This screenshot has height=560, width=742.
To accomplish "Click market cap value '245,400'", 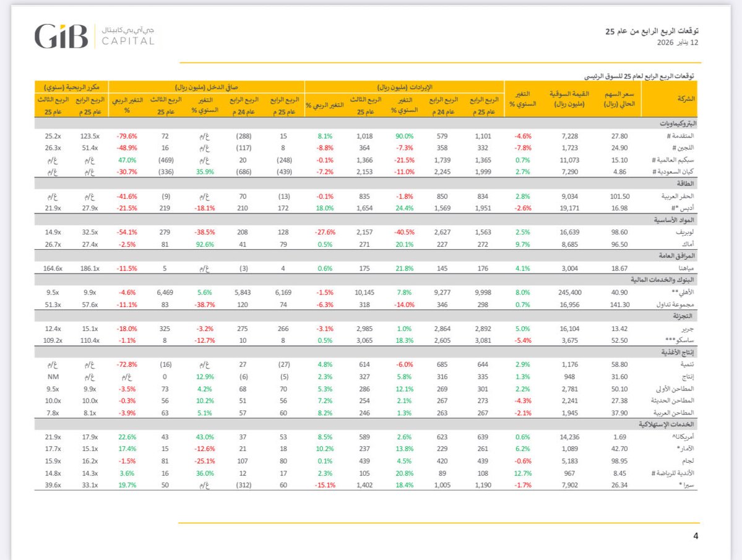I will pyautogui.click(x=569, y=293).
